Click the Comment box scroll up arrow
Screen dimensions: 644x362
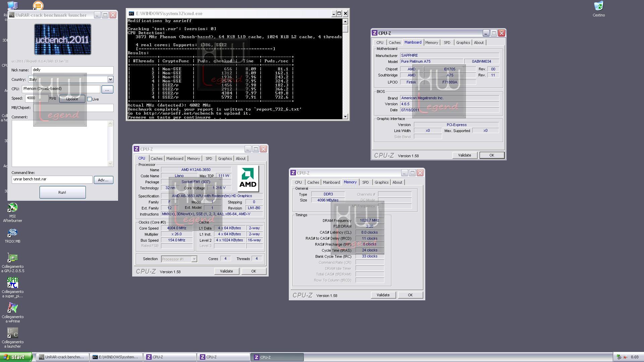click(x=110, y=123)
